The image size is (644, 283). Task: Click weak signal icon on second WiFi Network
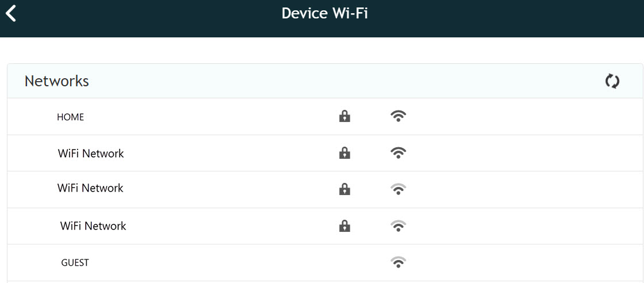pos(398,189)
